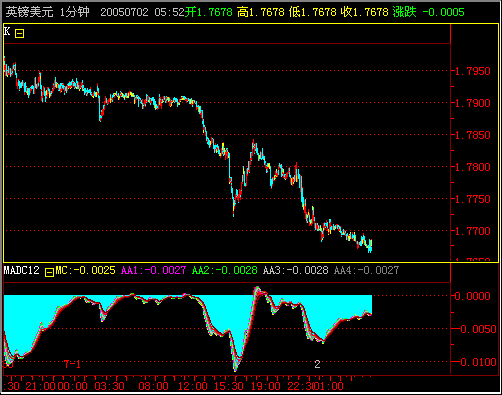Click the 1.7700 price axis label

473,231
